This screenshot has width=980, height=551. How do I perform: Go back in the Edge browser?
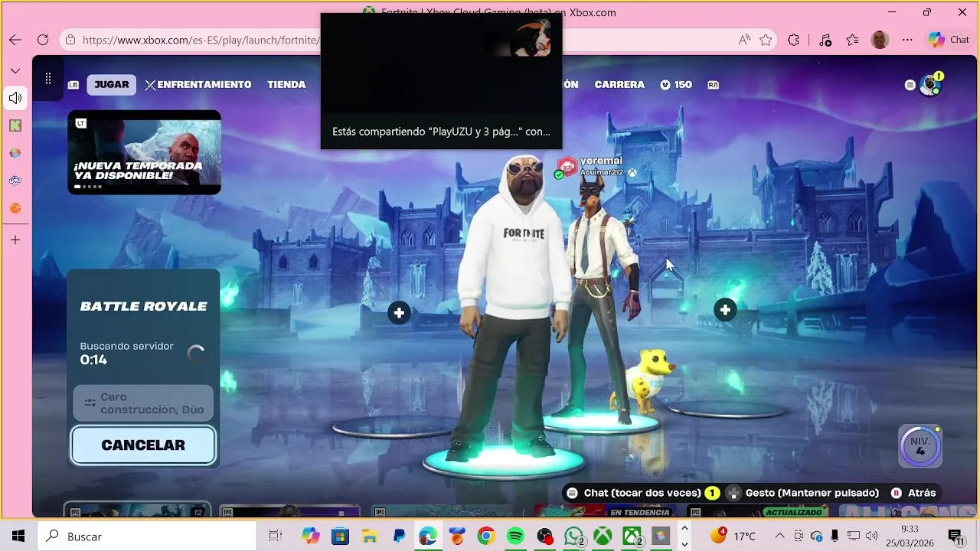point(15,40)
